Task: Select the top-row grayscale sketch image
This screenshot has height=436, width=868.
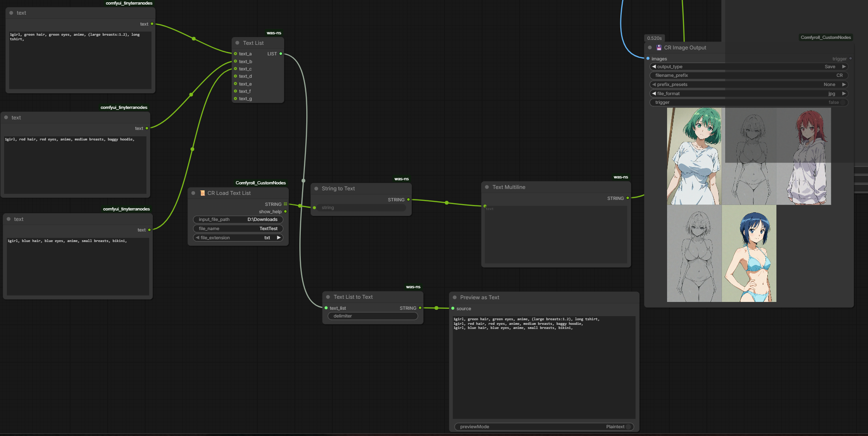Action: [x=749, y=156]
